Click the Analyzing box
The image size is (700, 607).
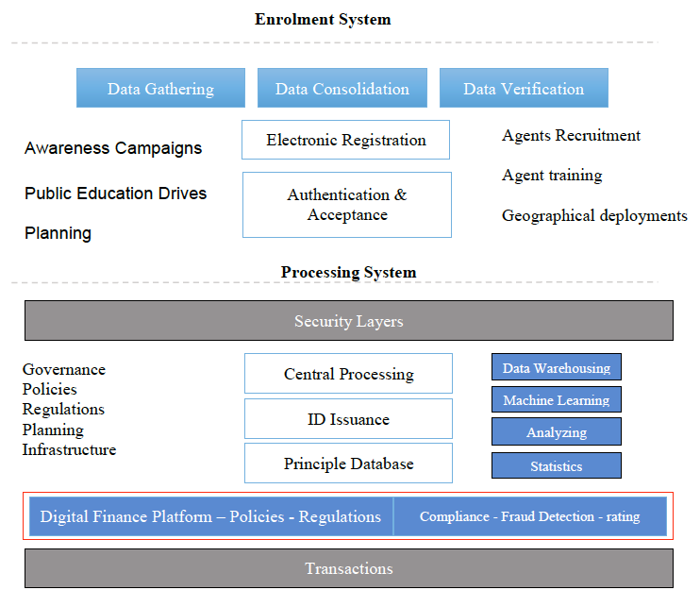557,432
